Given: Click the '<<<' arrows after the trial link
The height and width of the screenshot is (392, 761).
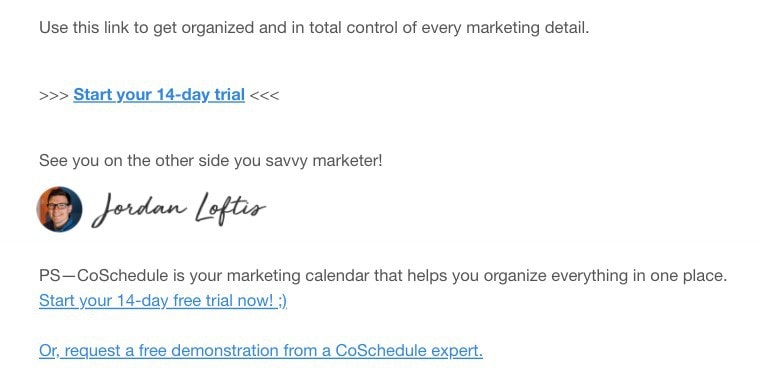Looking at the screenshot, I should click(265, 95).
